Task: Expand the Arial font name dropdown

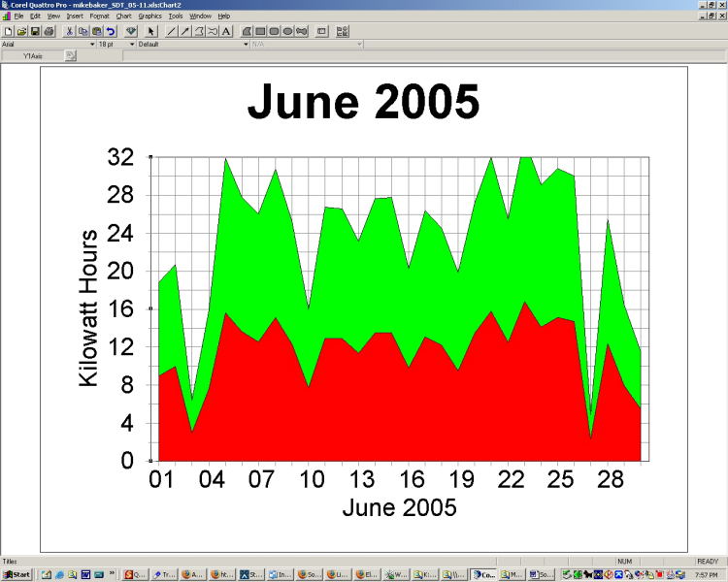Action: point(92,44)
